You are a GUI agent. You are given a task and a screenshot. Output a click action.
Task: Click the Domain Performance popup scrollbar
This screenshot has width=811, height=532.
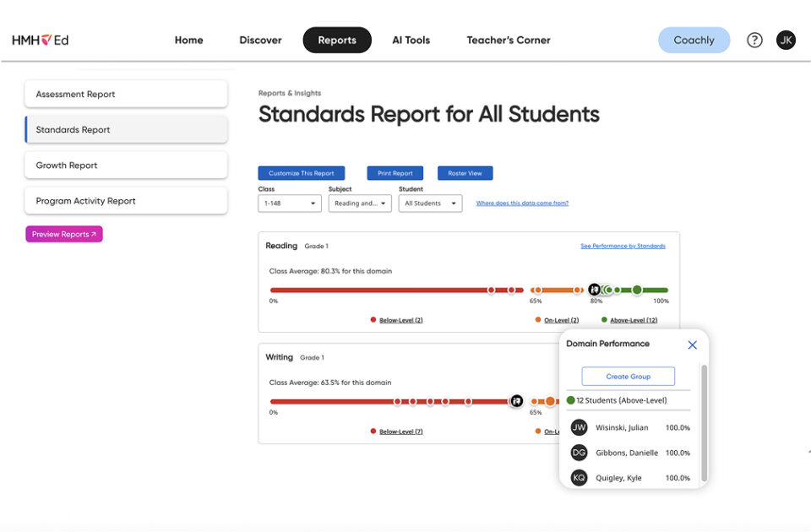tap(704, 423)
